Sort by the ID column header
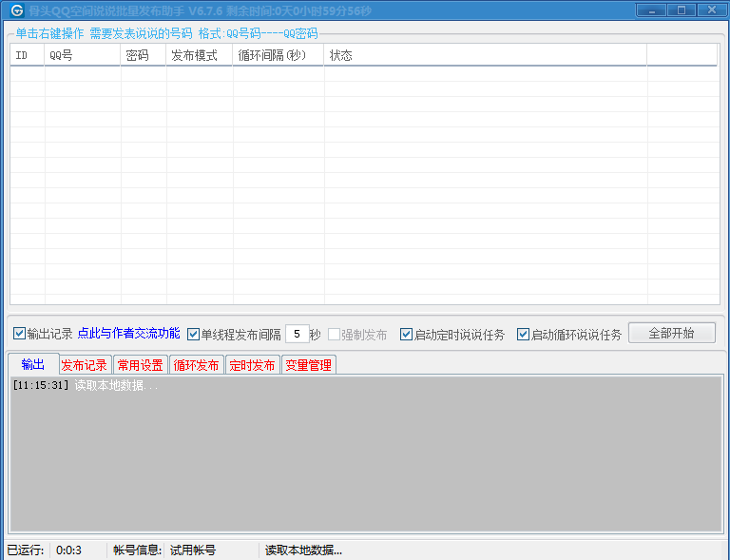 pyautogui.click(x=27, y=55)
